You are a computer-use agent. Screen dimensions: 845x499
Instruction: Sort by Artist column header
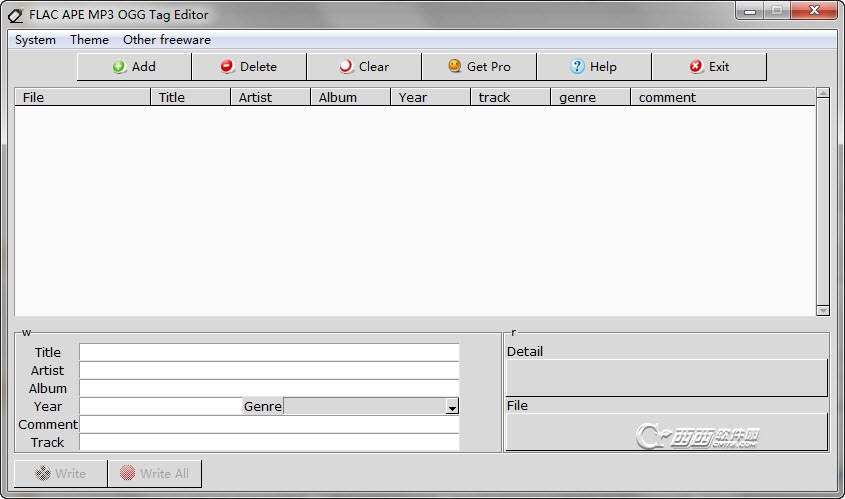coord(271,97)
